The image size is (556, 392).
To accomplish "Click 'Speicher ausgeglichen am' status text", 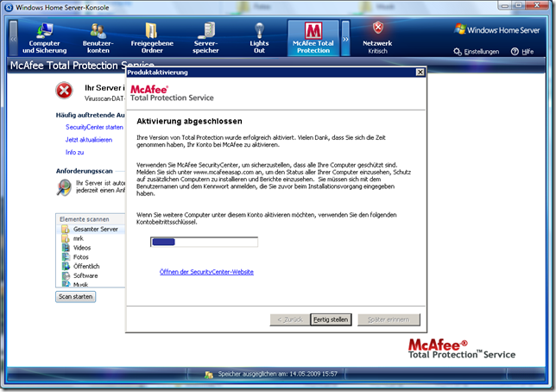I will point(278,374).
